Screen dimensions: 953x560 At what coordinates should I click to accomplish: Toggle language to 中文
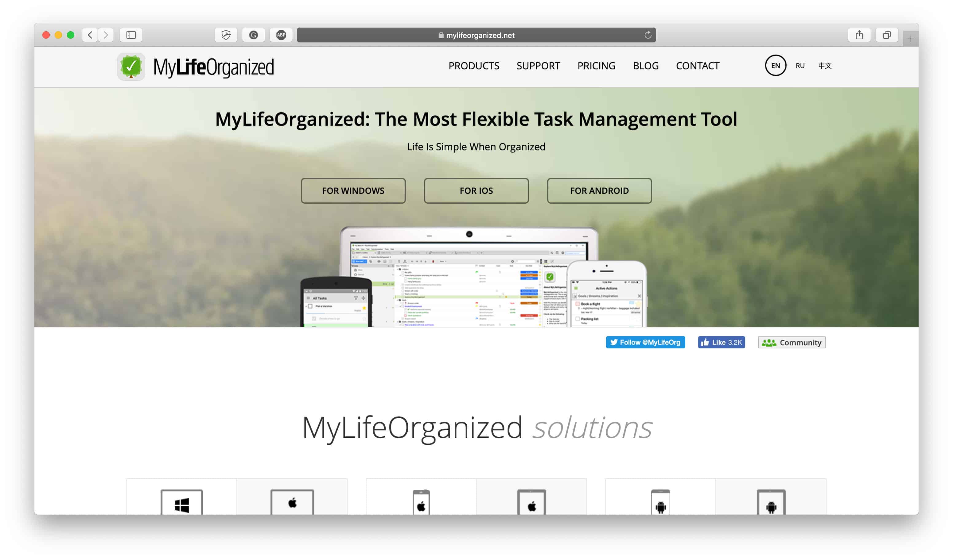click(x=826, y=65)
